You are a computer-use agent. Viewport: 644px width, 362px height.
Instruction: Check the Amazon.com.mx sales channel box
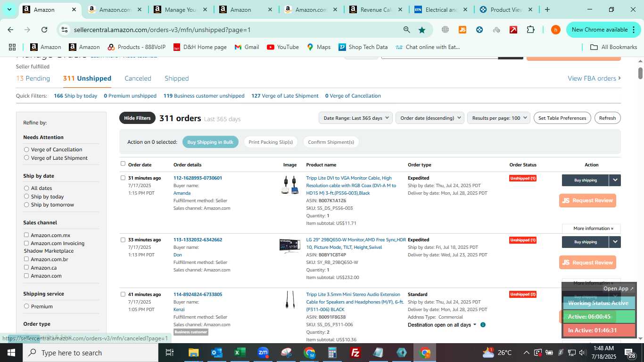tap(26, 235)
